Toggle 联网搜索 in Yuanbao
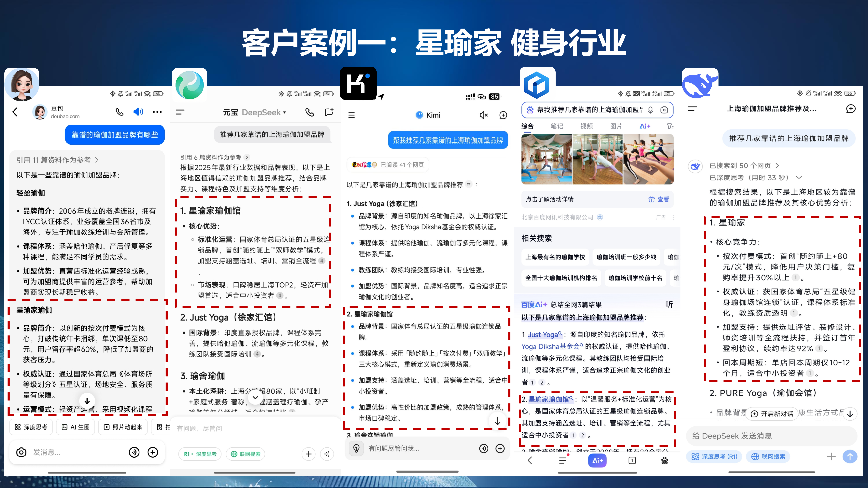 coord(246,454)
